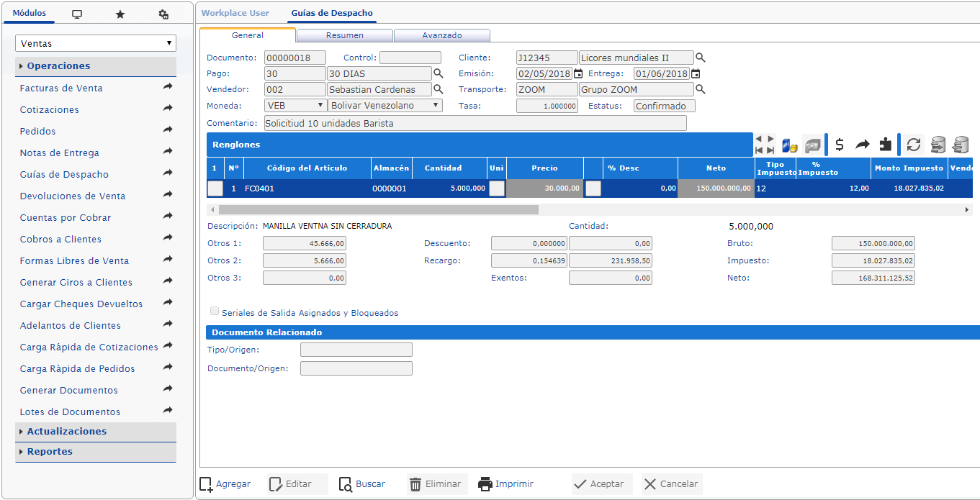This screenshot has height=500, width=980.
Task: Click the share arrow beside Cuentas por Cobrar
Action: click(x=168, y=217)
